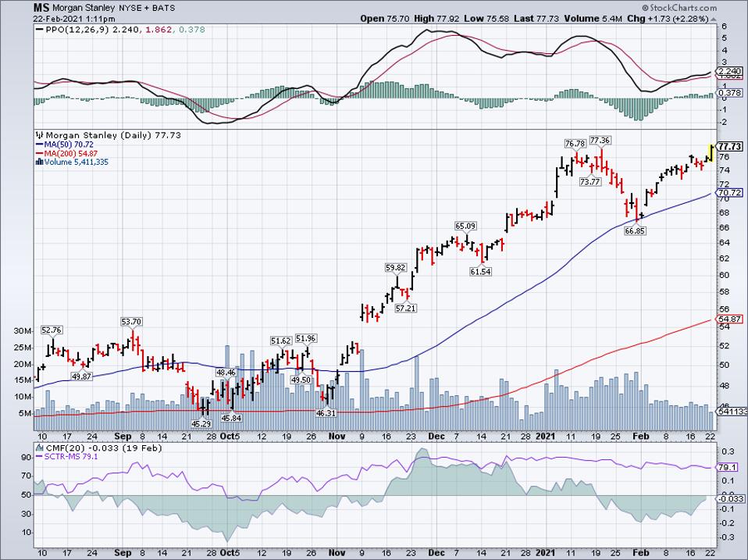
Task: Click the CMF(20) -0.033 (19 Feb) legend
Action: point(104,448)
